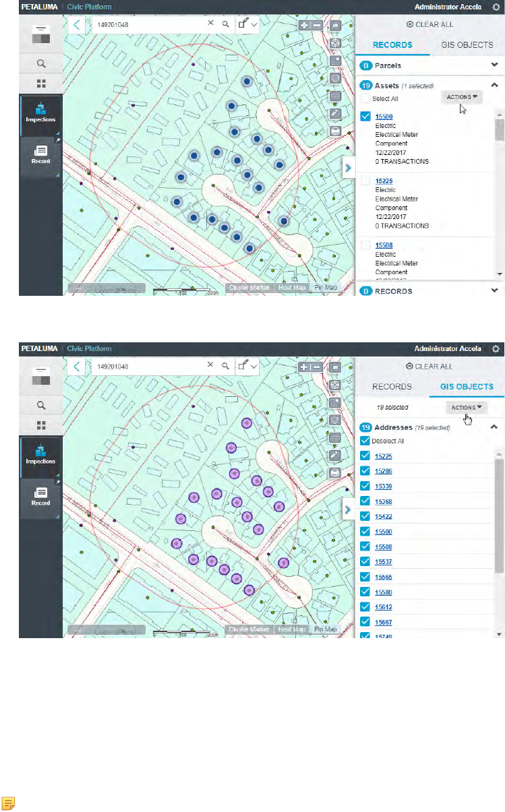Click the print map tool in bottom screenshot
Screen dimensions: 505x812
point(334,474)
